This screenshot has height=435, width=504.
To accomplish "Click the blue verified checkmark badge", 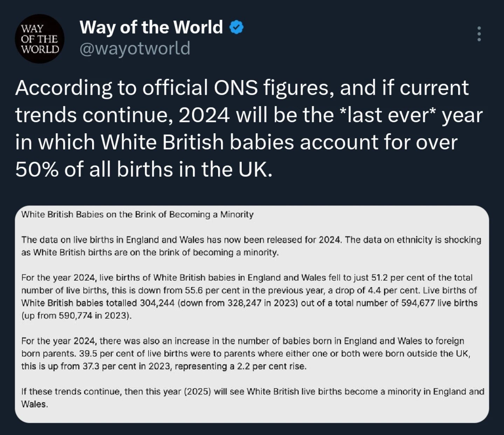I will [236, 27].
